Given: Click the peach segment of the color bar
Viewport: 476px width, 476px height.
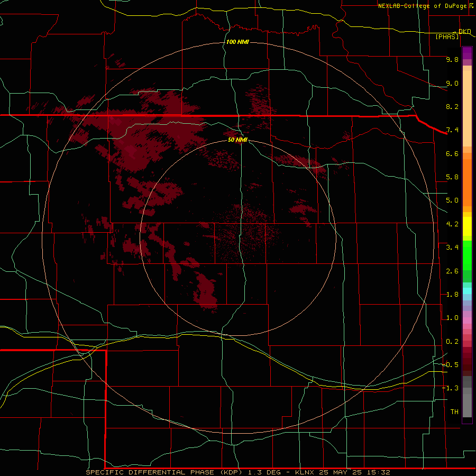Looking at the screenshot, I should click(x=467, y=108).
